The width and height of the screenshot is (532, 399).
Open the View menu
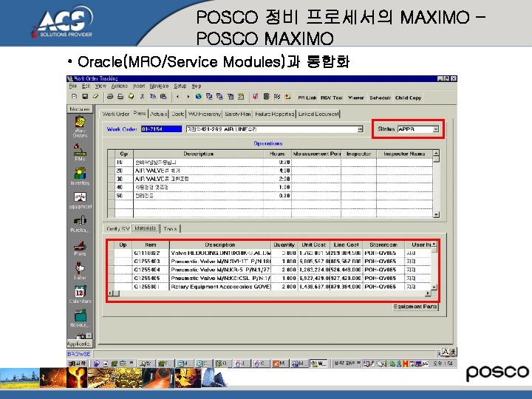[x=100, y=86]
